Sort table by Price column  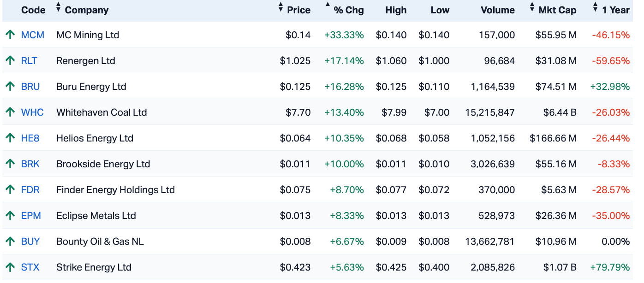click(x=298, y=10)
